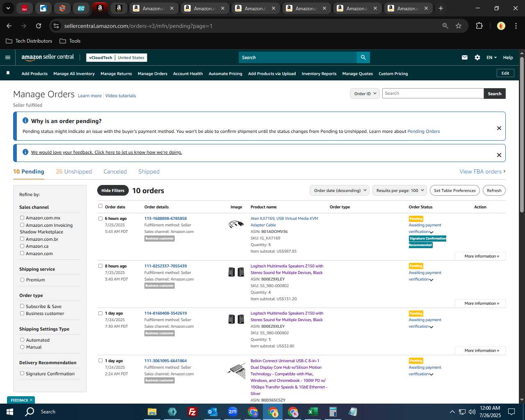Click into the Order ID search input field
Image resolution: width=525 pixels, height=420 pixels.
pos(433,94)
